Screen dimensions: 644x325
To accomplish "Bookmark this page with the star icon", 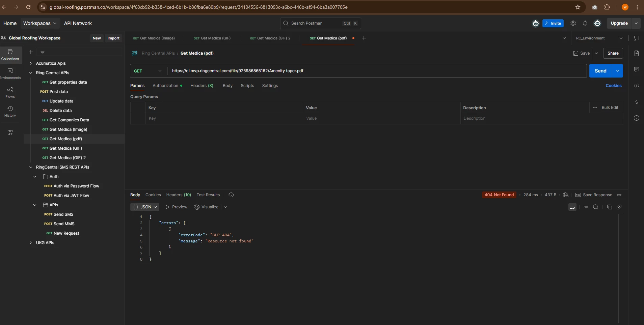I will (578, 7).
